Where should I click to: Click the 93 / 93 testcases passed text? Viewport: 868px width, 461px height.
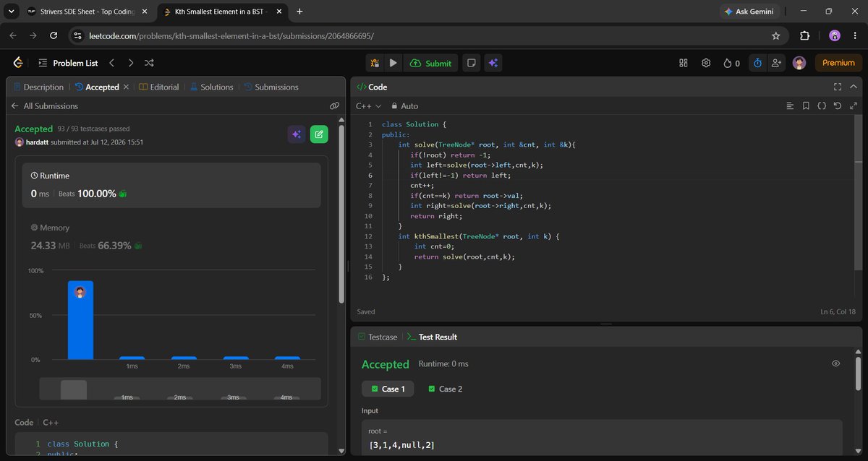pyautogui.click(x=94, y=129)
